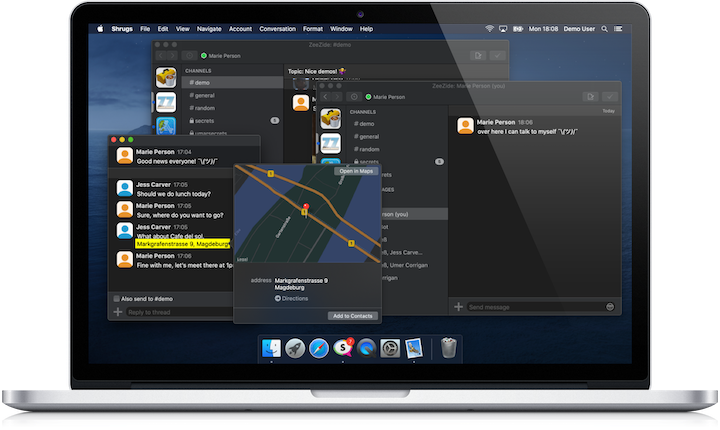Screen dimensions: 720x430
Task: Select #demo channel in Marie Person window
Action: [x=397, y=124]
